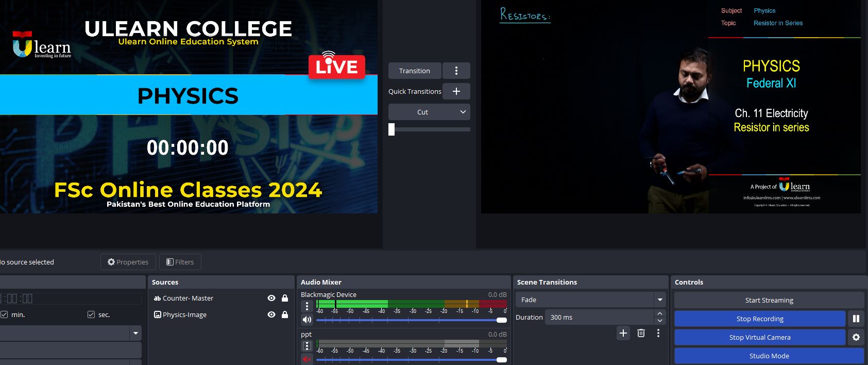Viewport: 868px width, 365px height.
Task: Hide the Counter- Master source
Action: pos(271,298)
